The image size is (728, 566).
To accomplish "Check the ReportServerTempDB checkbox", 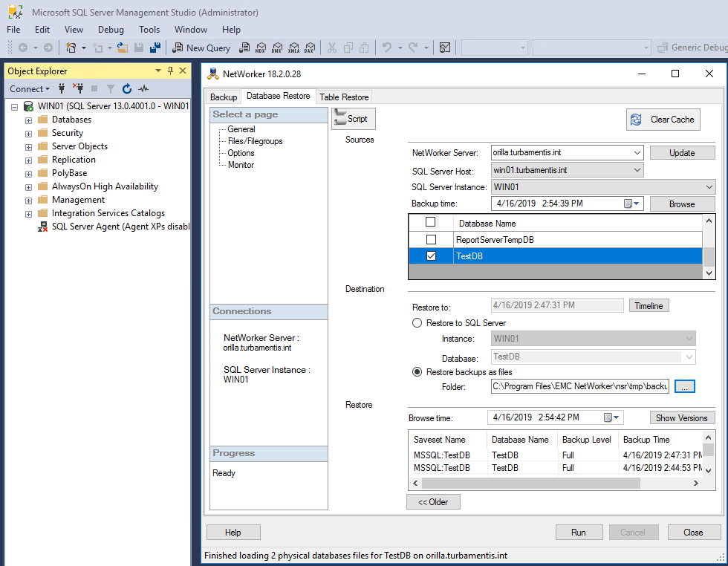I will click(432, 240).
